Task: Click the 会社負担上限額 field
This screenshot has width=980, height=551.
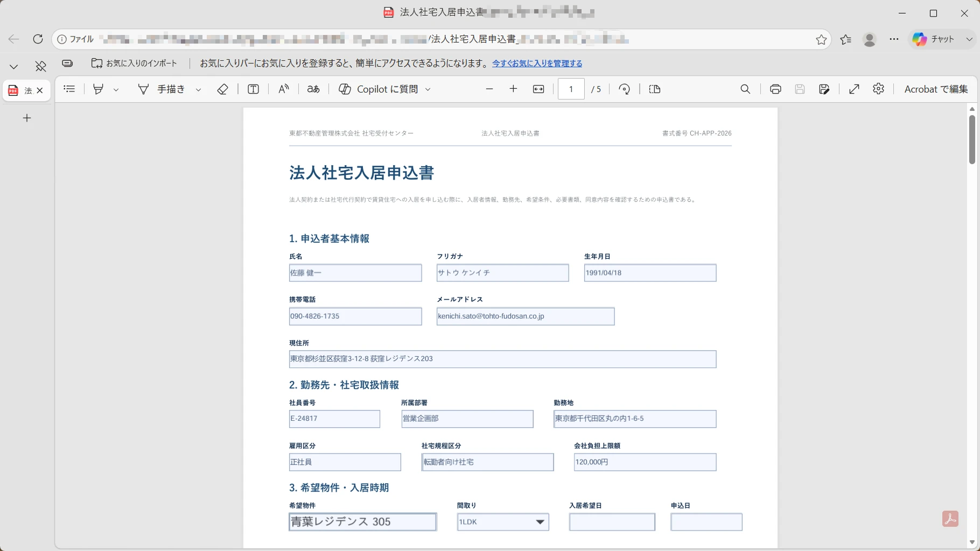Action: point(645,462)
